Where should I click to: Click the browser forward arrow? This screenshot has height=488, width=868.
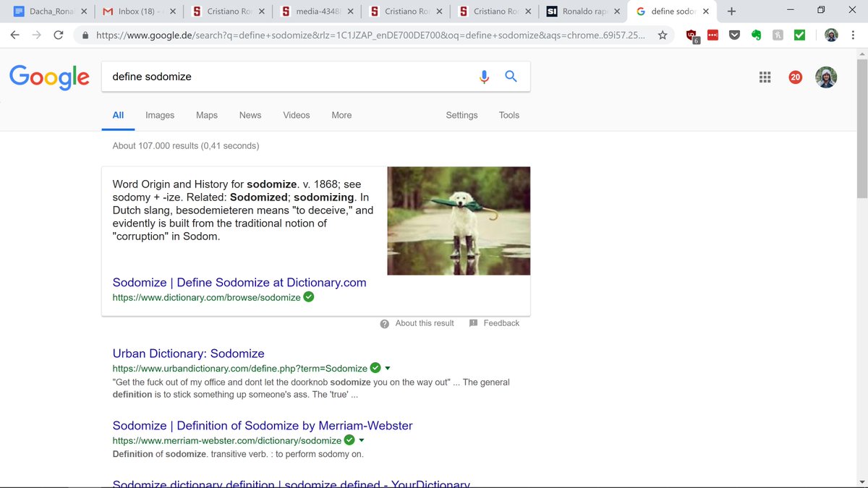click(x=36, y=35)
